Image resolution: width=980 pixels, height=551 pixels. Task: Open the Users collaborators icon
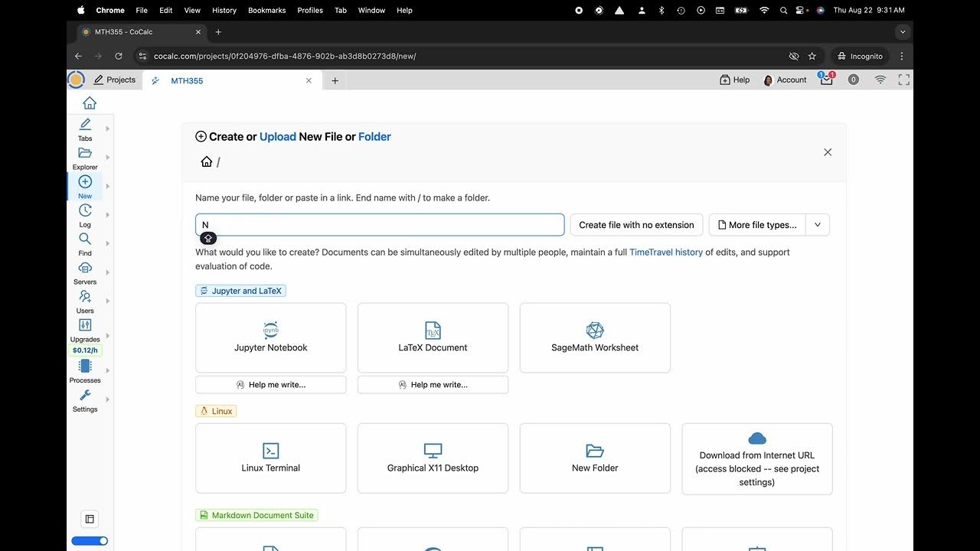85,297
